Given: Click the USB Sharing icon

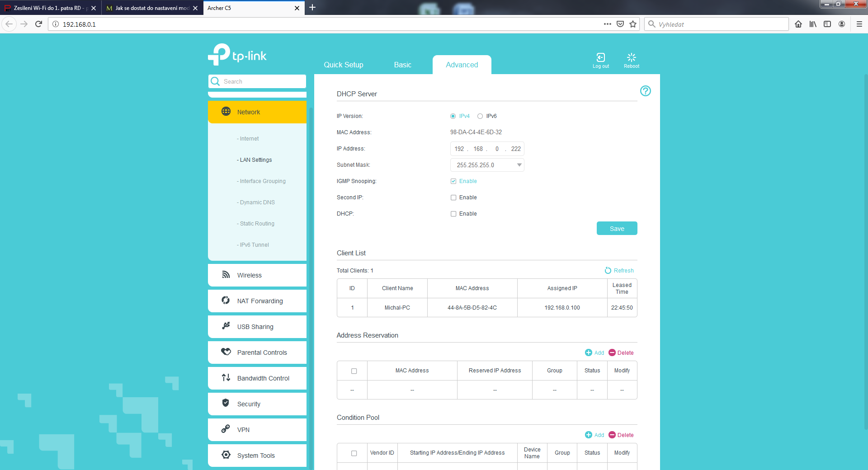Looking at the screenshot, I should click(x=226, y=326).
